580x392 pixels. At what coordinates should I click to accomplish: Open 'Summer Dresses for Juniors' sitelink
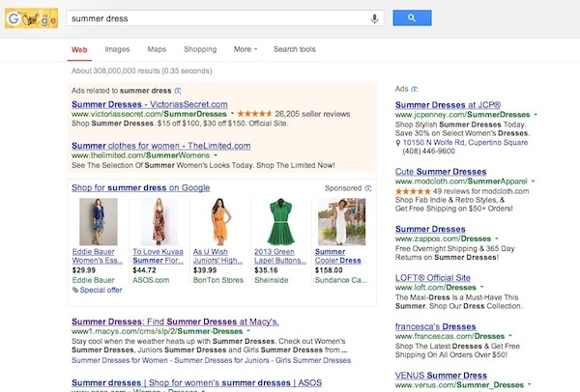221,360
